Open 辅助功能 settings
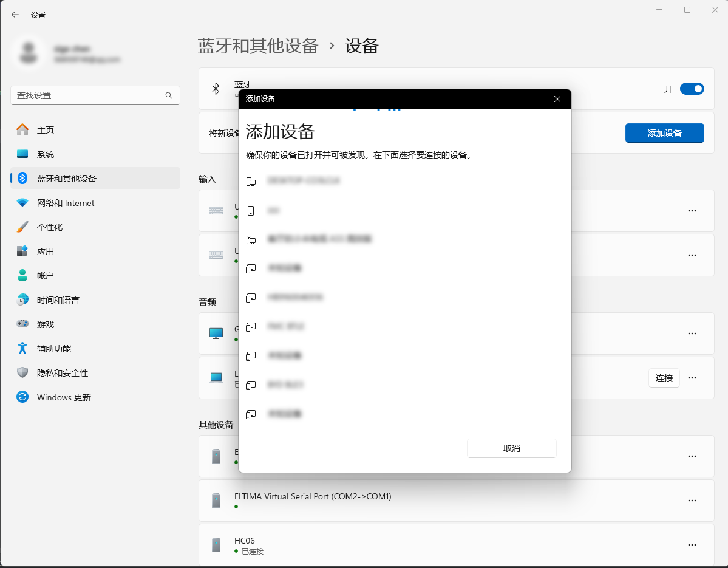The image size is (728, 568). (53, 349)
